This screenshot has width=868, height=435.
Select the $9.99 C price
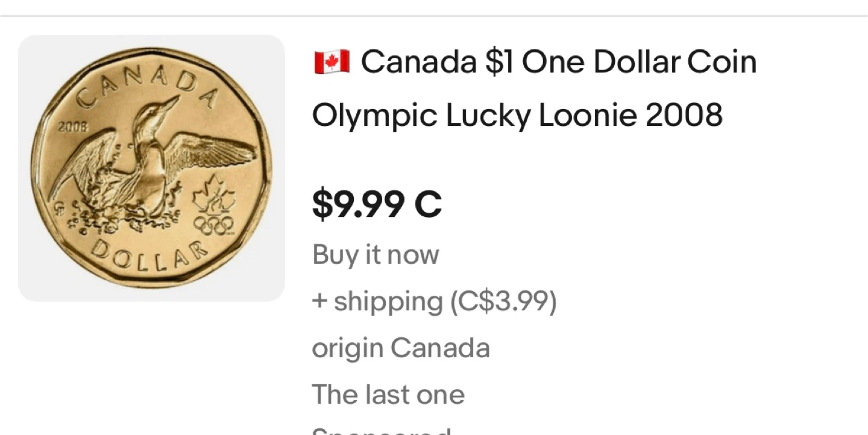point(377,205)
